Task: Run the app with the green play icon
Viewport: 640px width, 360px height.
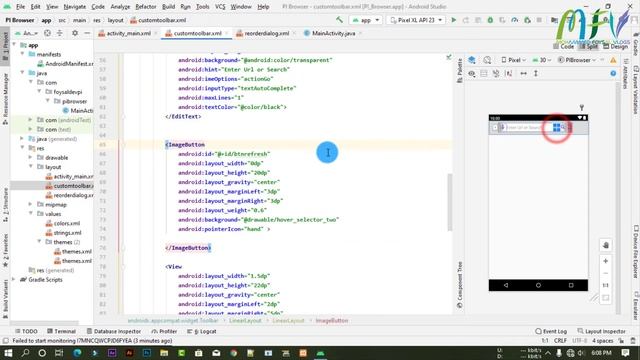Action: [453, 20]
